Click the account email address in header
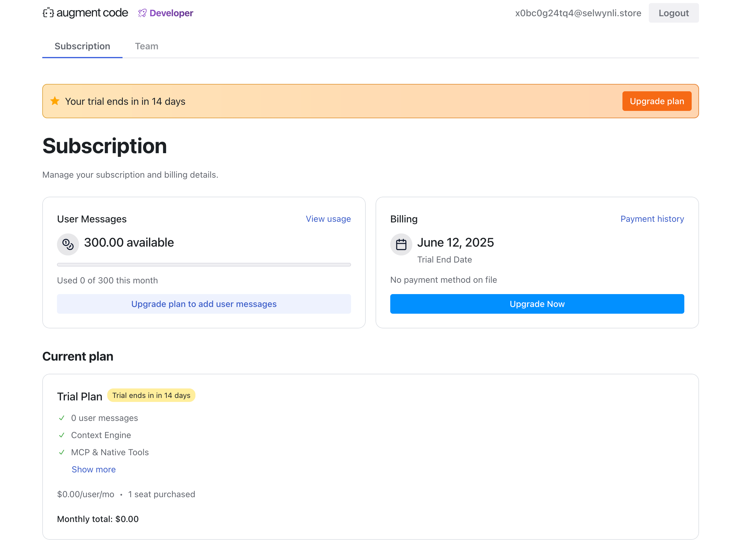 [578, 13]
